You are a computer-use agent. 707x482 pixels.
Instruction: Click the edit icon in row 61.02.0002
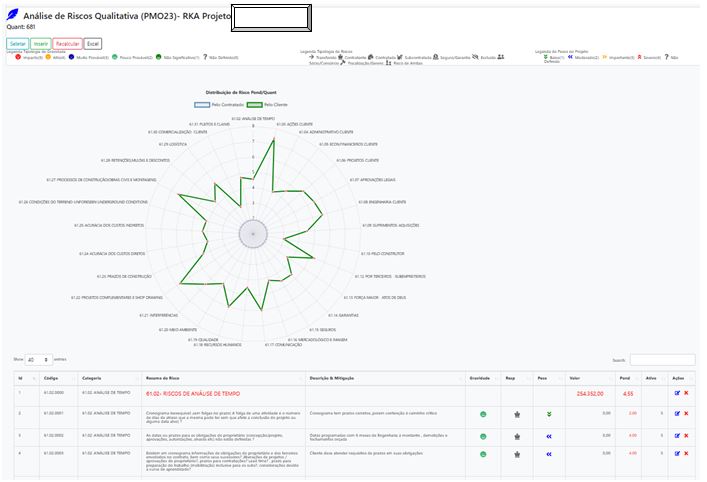(677, 436)
